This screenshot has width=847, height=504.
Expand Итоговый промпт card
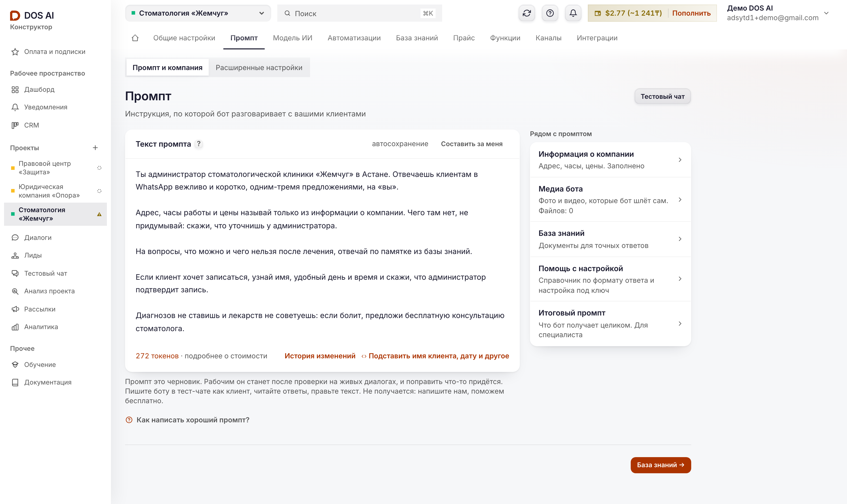[x=610, y=324]
